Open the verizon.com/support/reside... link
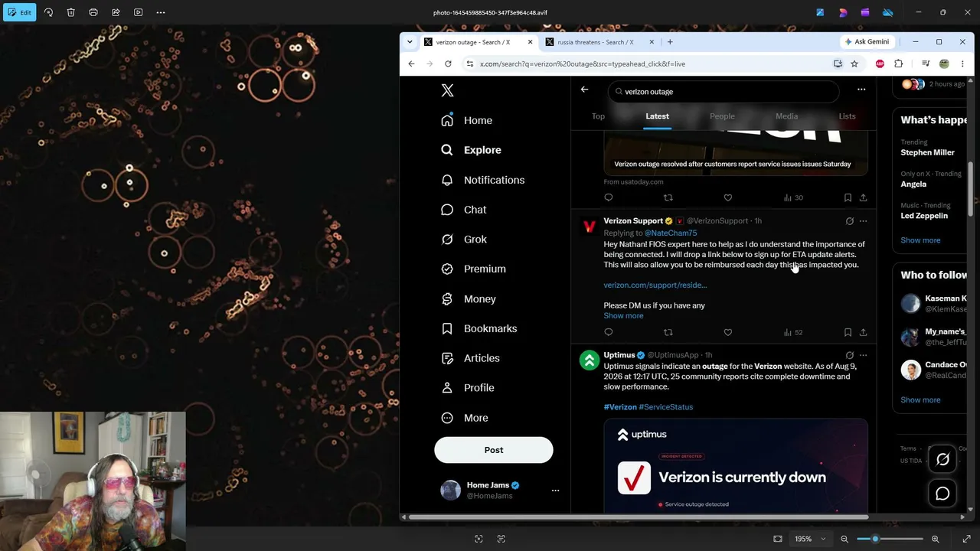Screen dimensions: 980x551 coord(655,285)
